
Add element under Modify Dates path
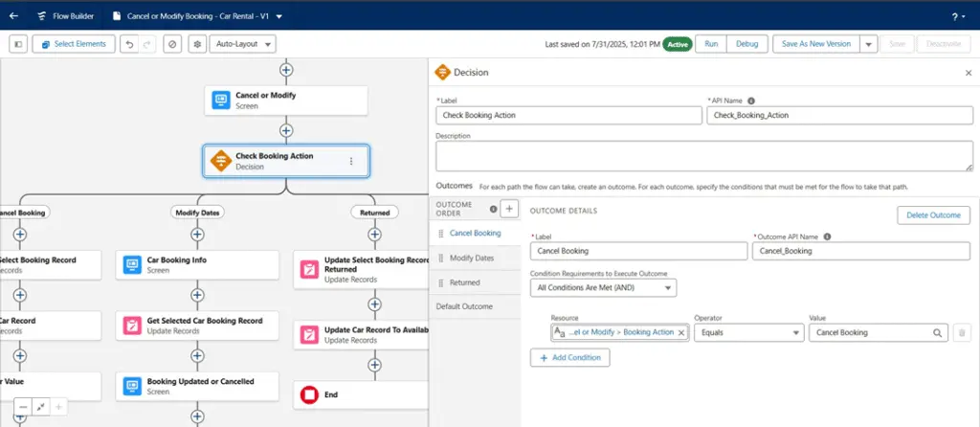point(197,235)
